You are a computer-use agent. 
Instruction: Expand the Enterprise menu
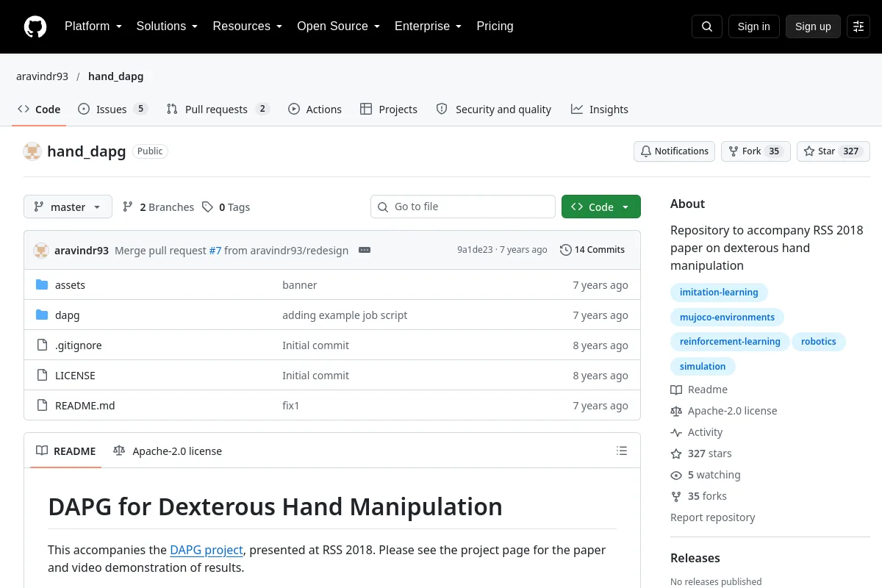429,26
